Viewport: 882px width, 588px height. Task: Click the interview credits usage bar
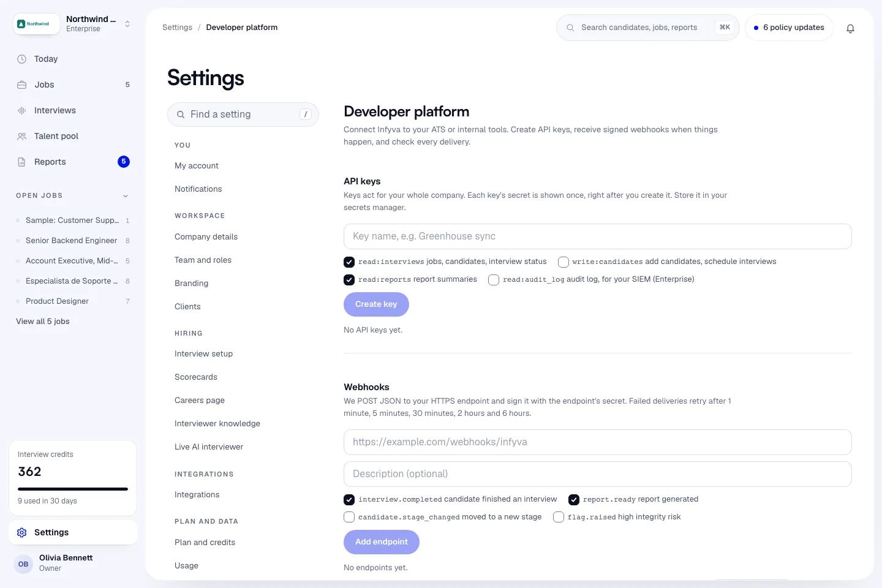tap(73, 489)
